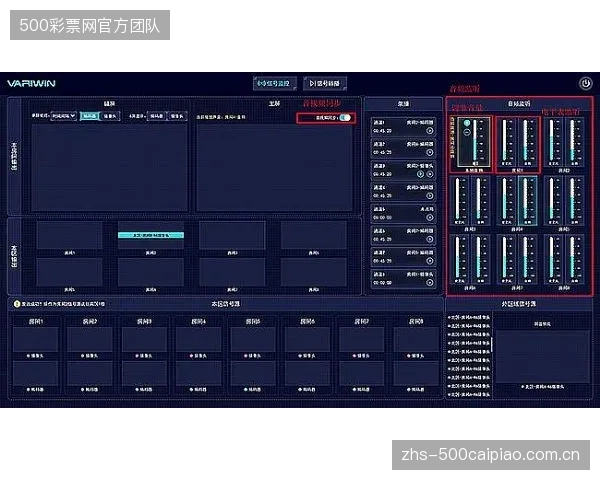Switch to the 信号监控 signal monitoring tab
This screenshot has width=600, height=480.
point(275,83)
